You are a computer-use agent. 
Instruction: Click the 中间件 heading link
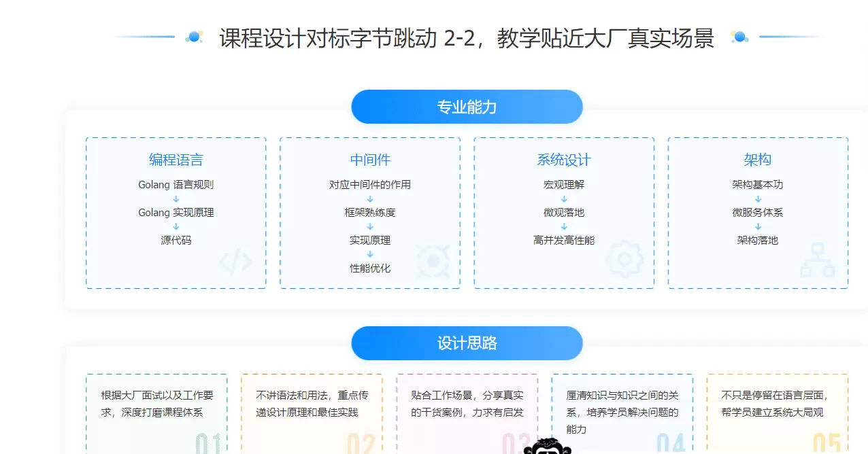(x=370, y=159)
